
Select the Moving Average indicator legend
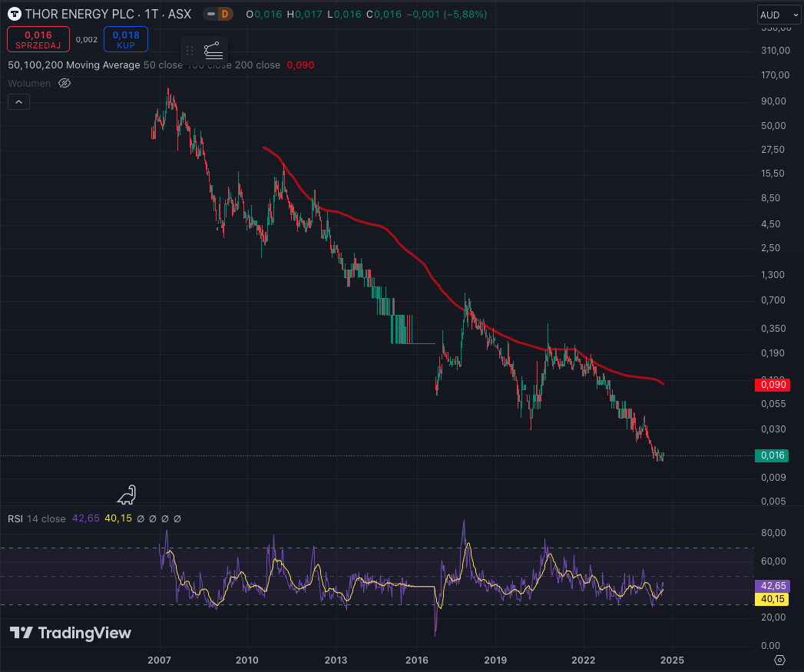click(x=74, y=65)
